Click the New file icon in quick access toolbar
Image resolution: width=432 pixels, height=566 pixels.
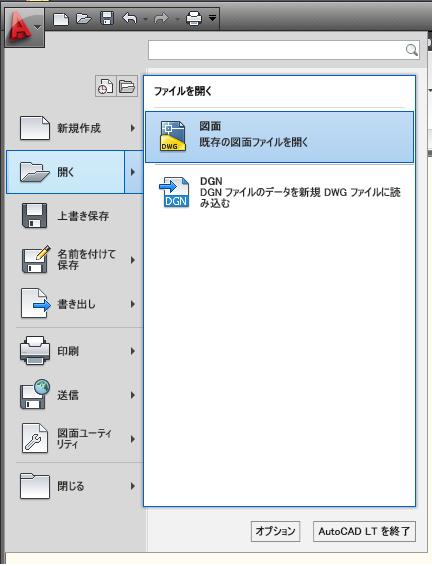click(61, 18)
